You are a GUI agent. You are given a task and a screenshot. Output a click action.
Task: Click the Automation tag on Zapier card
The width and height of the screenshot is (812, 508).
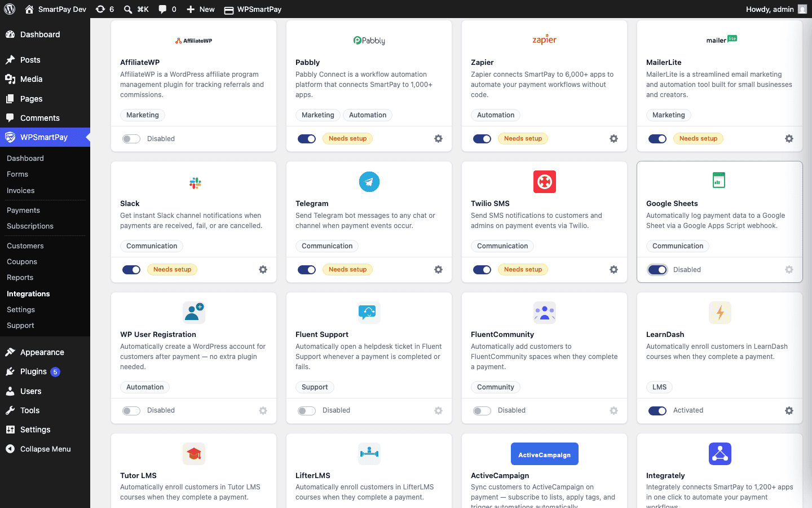pos(496,115)
